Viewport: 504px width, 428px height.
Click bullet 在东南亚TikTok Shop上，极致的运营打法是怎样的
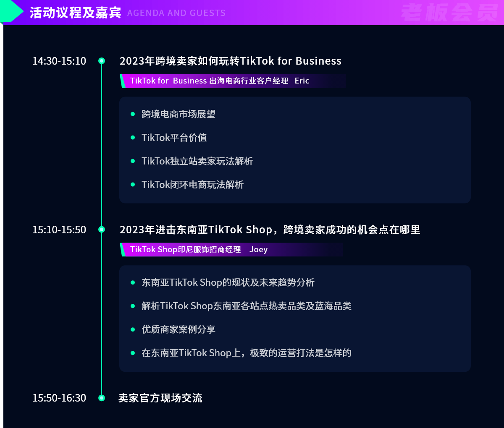click(x=247, y=353)
